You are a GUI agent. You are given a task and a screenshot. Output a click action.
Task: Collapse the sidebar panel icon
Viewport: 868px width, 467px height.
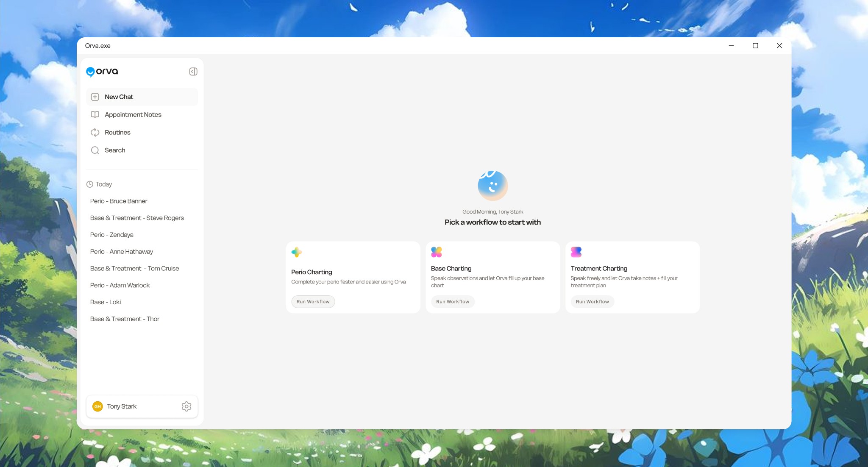pos(193,72)
